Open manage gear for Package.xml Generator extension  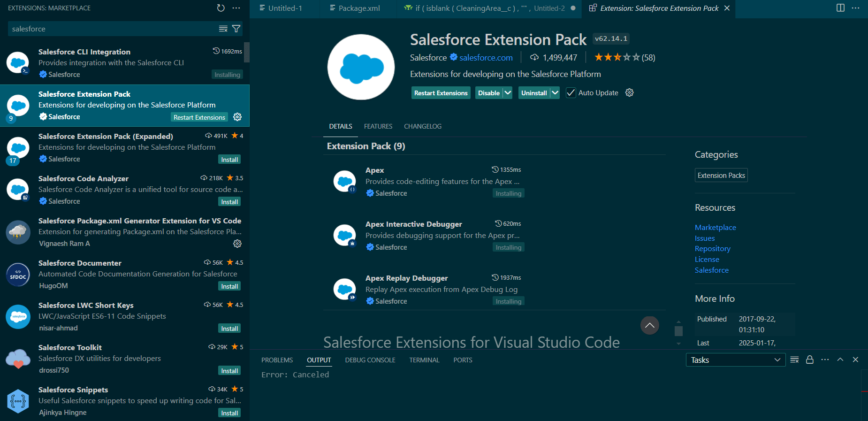(237, 244)
